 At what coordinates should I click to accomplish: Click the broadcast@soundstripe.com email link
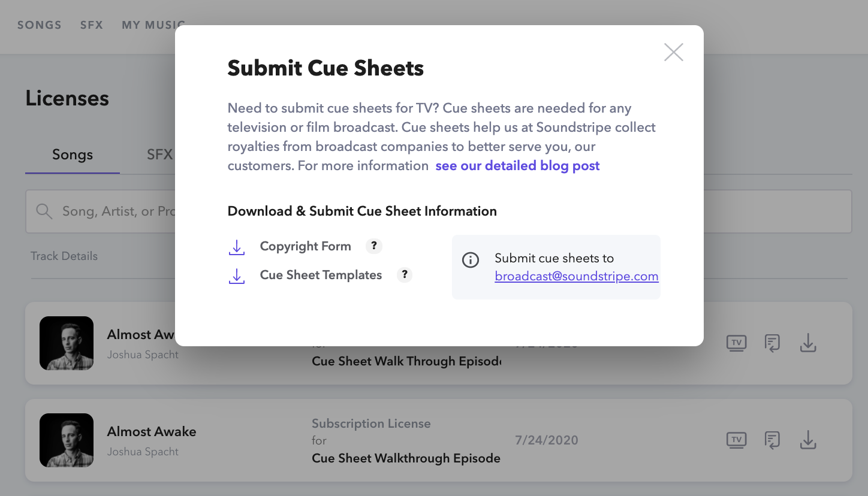point(576,276)
